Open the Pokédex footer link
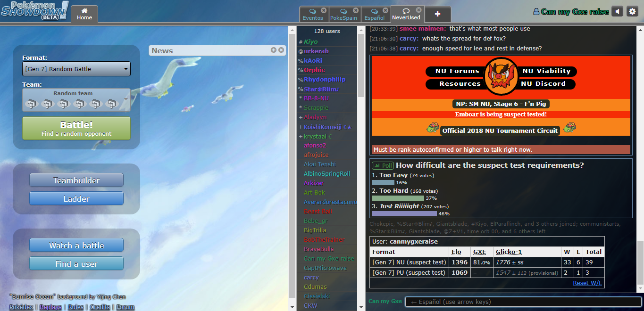The image size is (644, 311). 21,307
